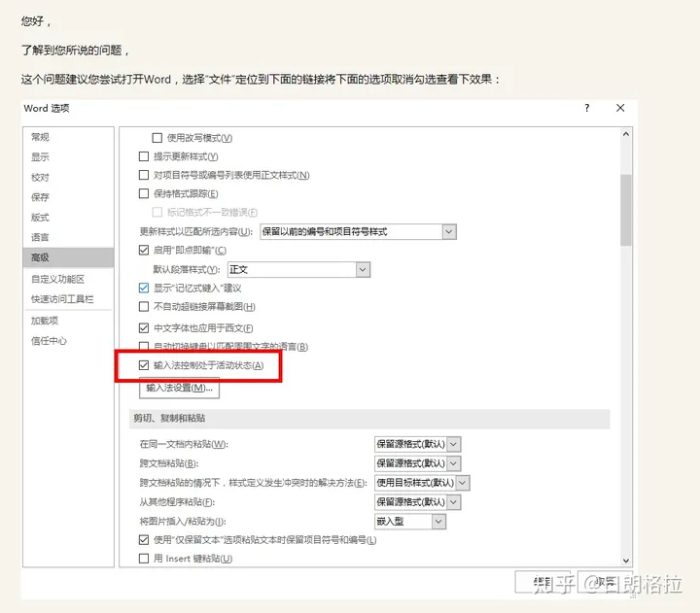Expand 在同一文档内粘贴(W) dropdown
Screen dimensions: 700x613
pos(454,444)
